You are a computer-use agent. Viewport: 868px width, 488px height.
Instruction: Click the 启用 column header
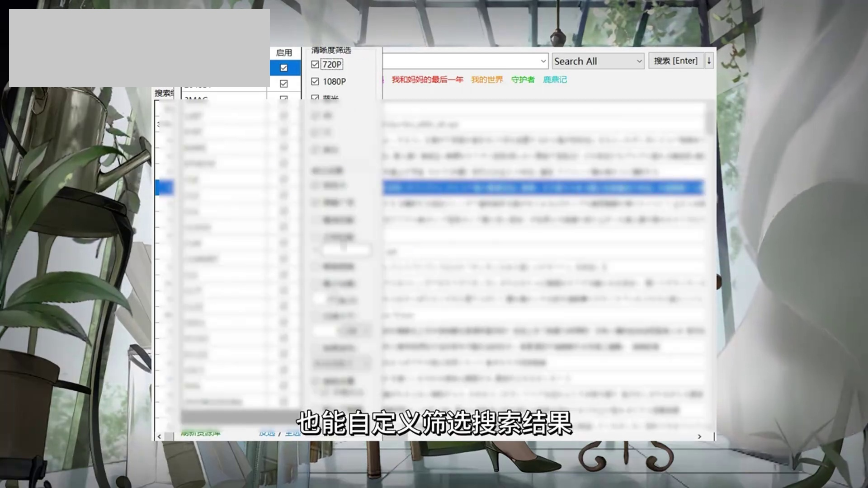[284, 53]
